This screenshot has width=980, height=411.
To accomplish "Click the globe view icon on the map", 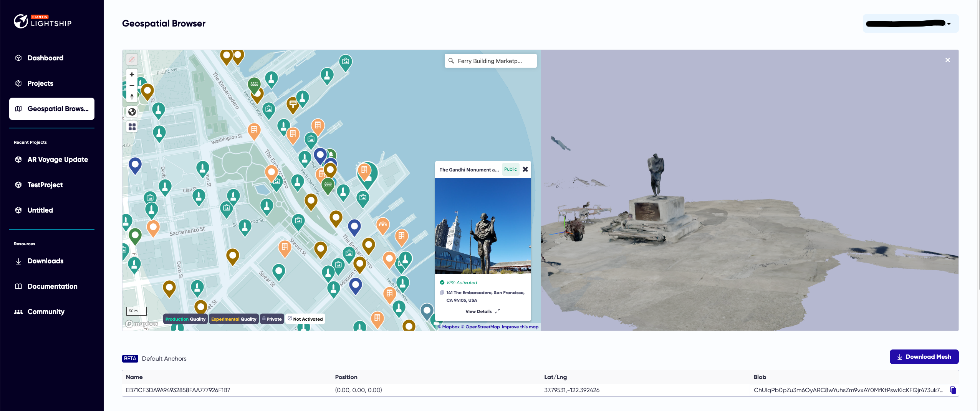I will pos(132,112).
